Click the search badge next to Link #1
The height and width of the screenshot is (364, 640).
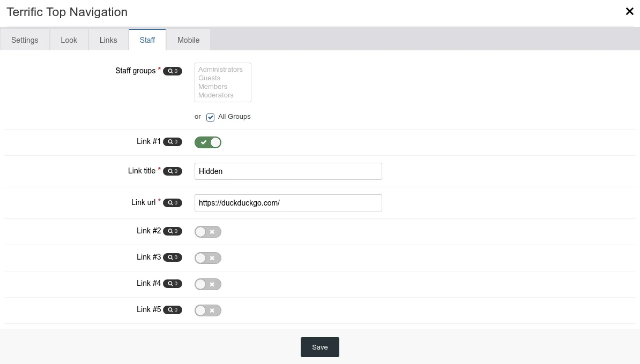tap(172, 142)
